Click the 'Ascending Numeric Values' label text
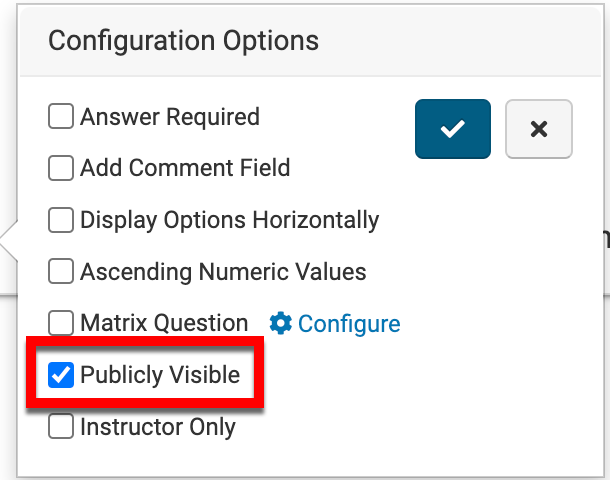The width and height of the screenshot is (610, 480). pyautogui.click(x=223, y=271)
